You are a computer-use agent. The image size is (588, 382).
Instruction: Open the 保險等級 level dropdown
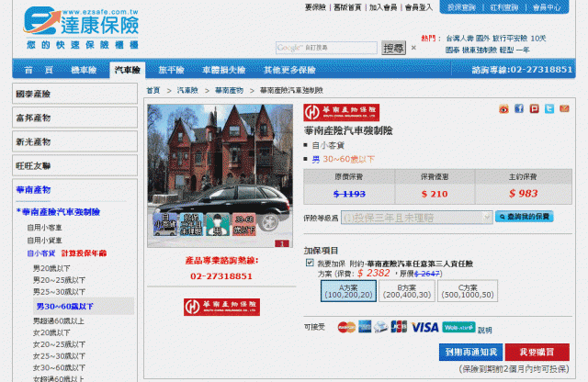point(416,218)
